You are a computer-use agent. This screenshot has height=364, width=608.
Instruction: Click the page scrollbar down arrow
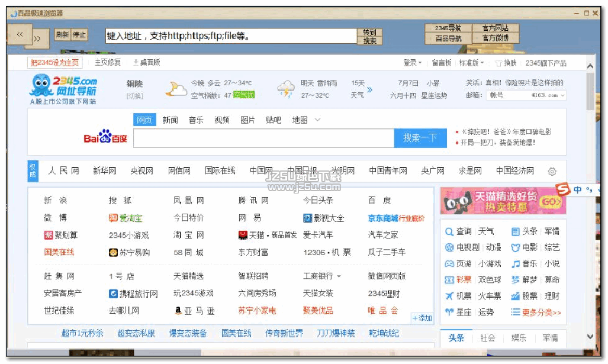pyautogui.click(x=590, y=336)
